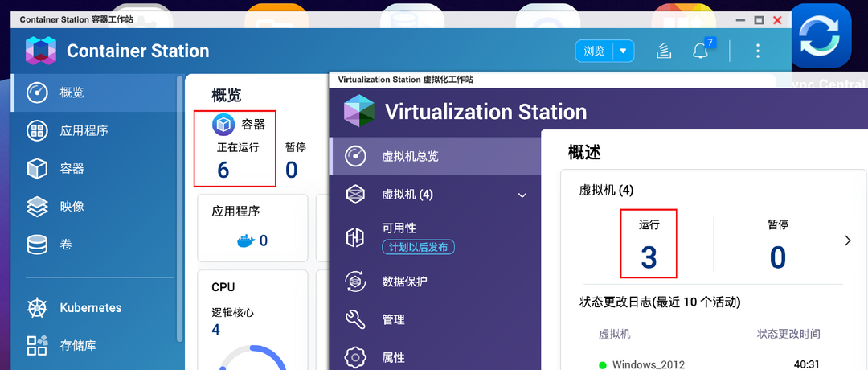Select 数据保护 in Virtualization Station sidebar
868x370 pixels.
(x=435, y=282)
